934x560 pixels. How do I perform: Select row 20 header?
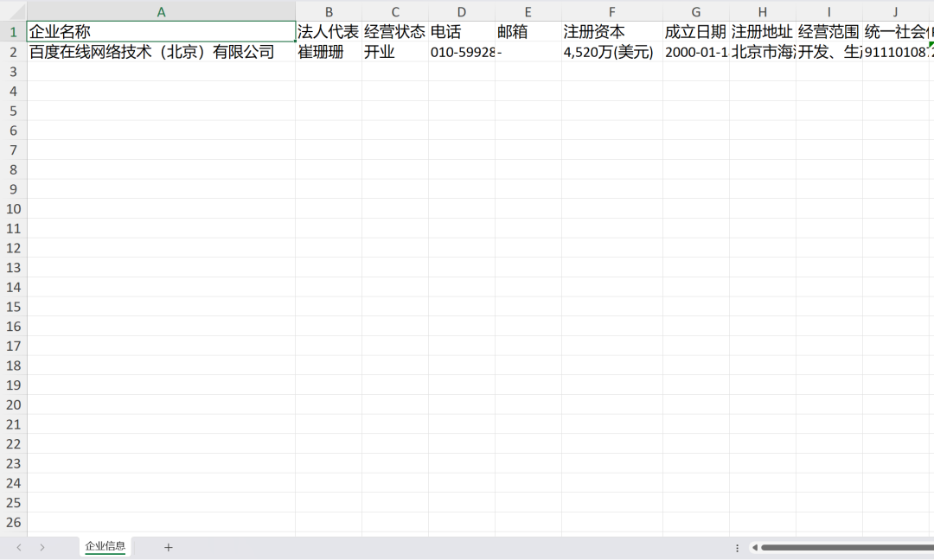pos(13,404)
